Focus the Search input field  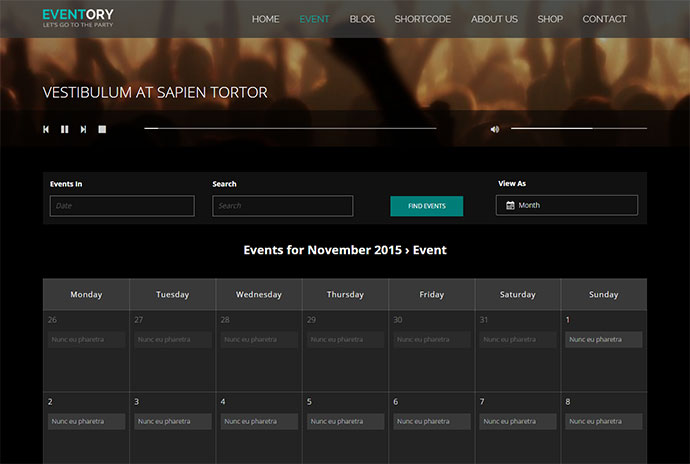(x=283, y=206)
